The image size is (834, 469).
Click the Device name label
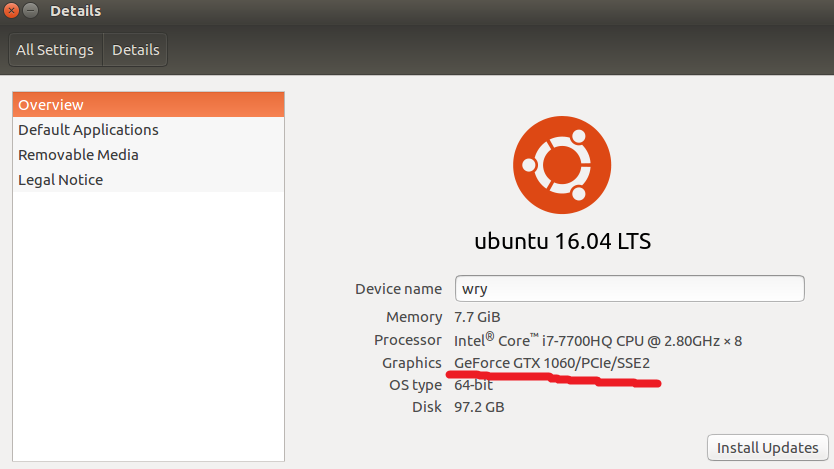pos(398,289)
